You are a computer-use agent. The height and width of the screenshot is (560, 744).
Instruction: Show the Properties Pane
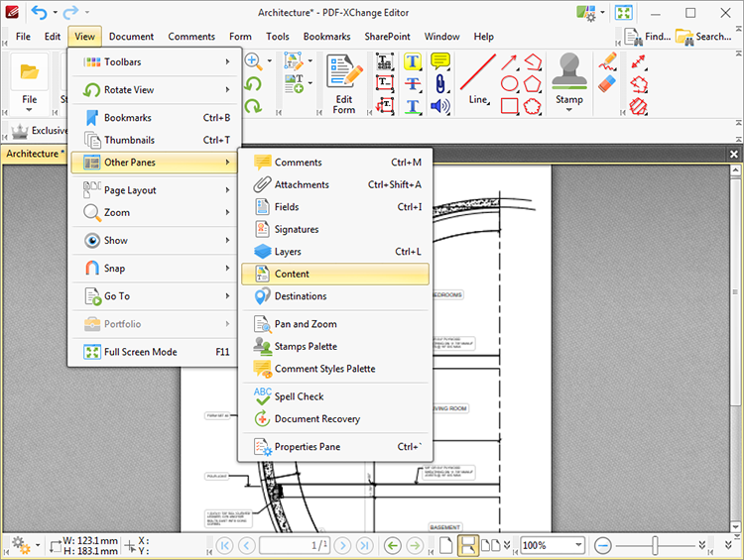coord(335,447)
